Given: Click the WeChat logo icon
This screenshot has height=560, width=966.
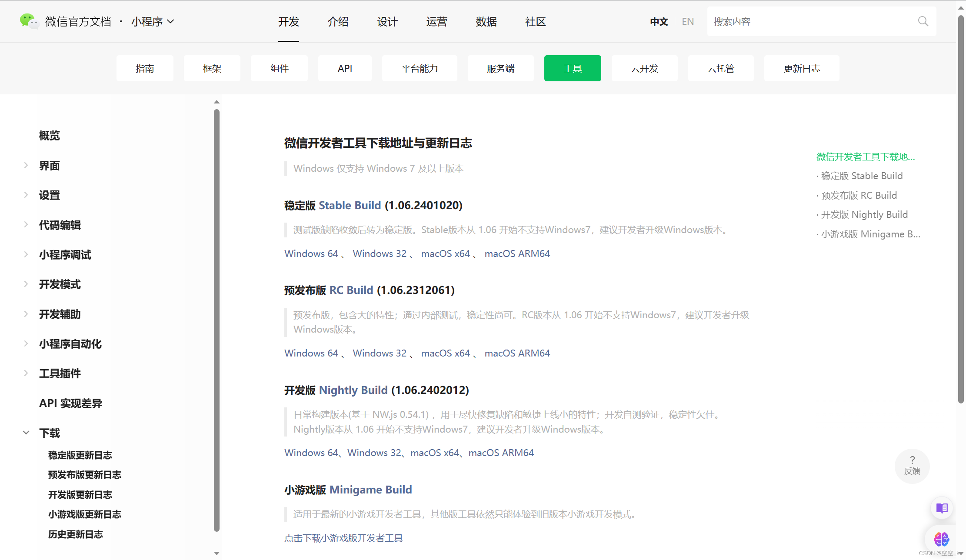Looking at the screenshot, I should (x=29, y=21).
